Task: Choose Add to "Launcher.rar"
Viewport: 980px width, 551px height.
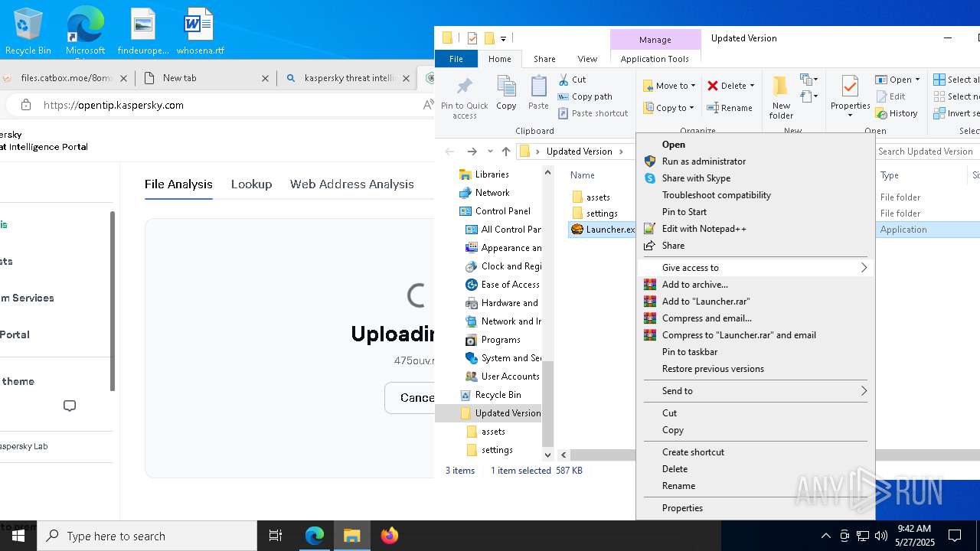Action: click(755, 302)
